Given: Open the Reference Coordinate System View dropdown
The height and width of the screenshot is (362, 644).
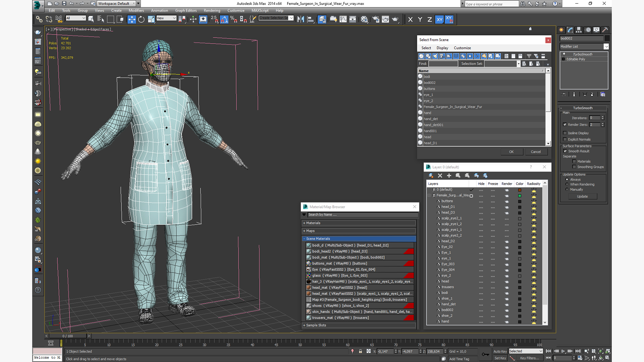Looking at the screenshot, I should (x=166, y=18).
